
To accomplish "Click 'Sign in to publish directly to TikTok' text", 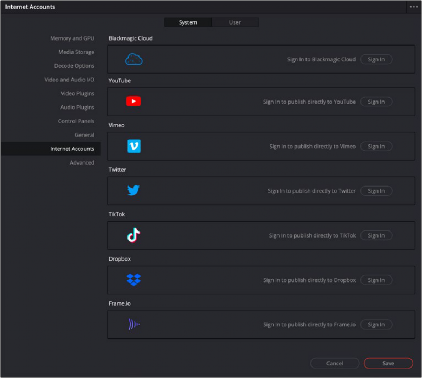I will tap(312, 235).
